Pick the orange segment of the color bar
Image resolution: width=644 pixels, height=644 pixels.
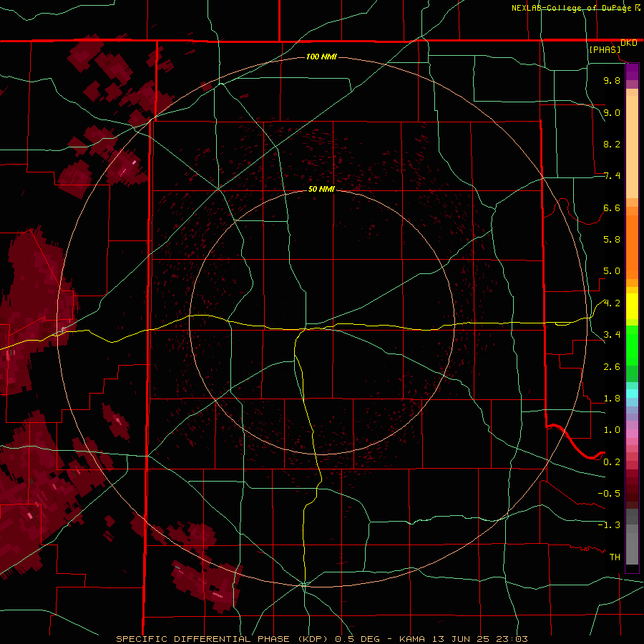pos(632,247)
